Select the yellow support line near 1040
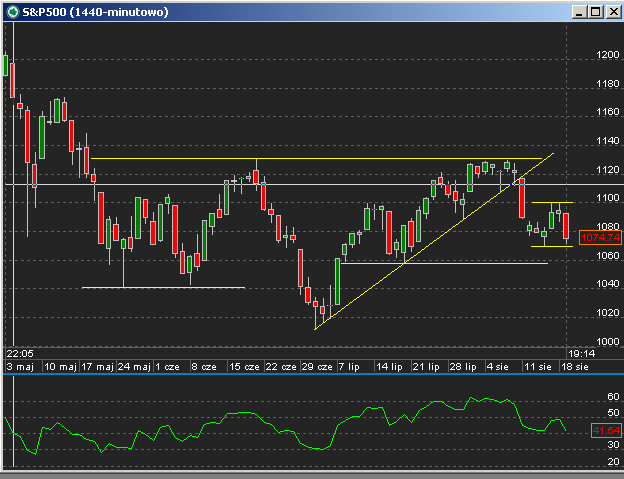The height and width of the screenshot is (479, 624). click(x=163, y=287)
